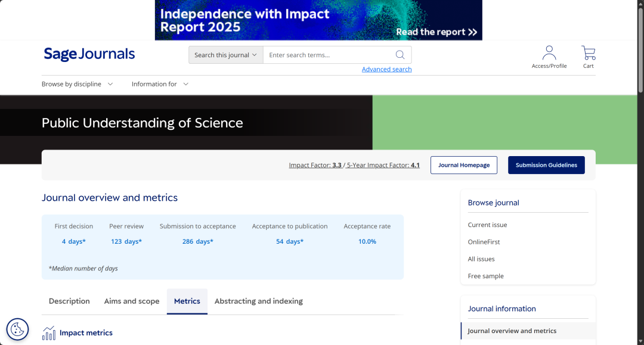Viewport: 644px width, 345px height.
Task: Click the Public Understanding of Science title
Action: (142, 123)
